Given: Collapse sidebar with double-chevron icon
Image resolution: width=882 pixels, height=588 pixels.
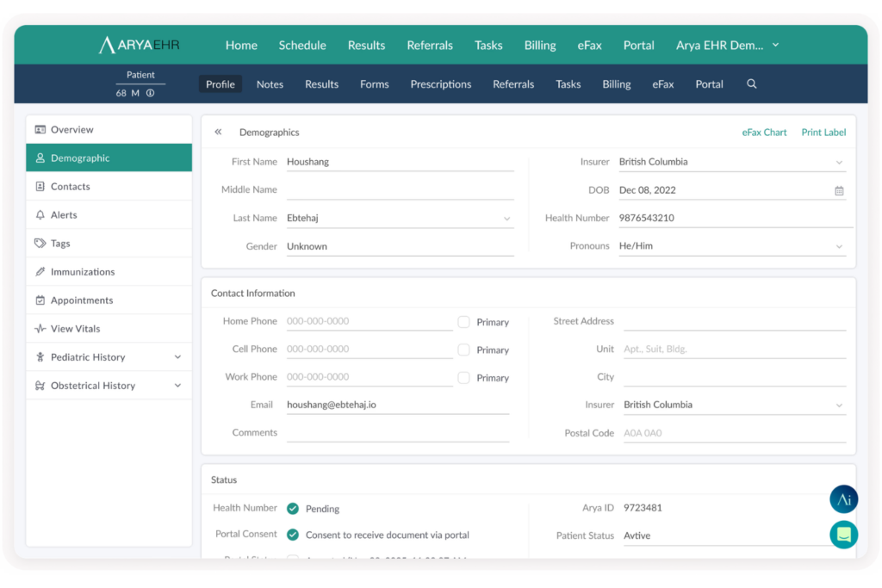Looking at the screenshot, I should 218,132.
